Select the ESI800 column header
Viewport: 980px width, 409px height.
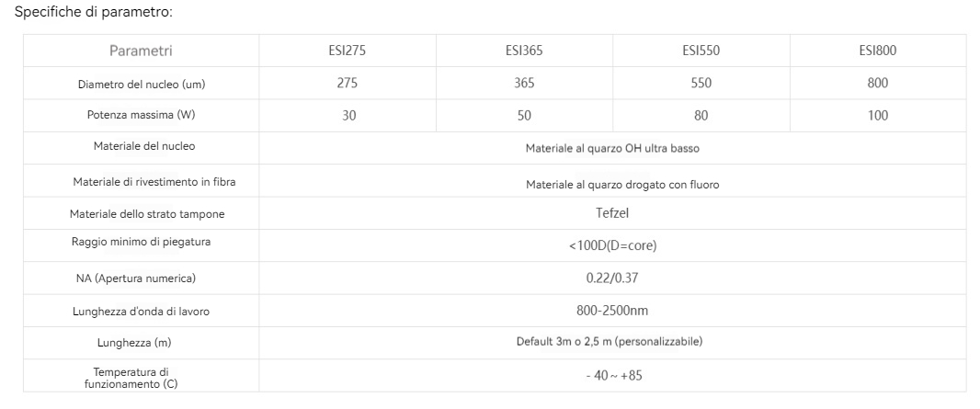(x=877, y=51)
